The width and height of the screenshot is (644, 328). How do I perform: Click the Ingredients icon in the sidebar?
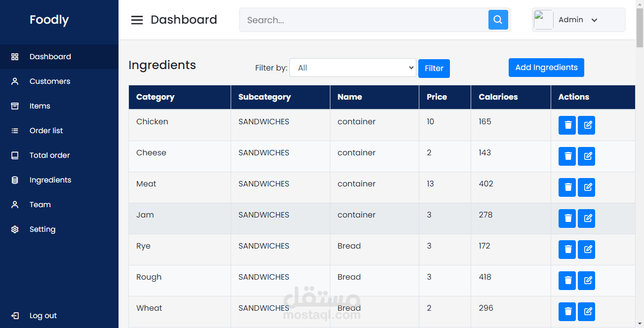pyautogui.click(x=15, y=180)
